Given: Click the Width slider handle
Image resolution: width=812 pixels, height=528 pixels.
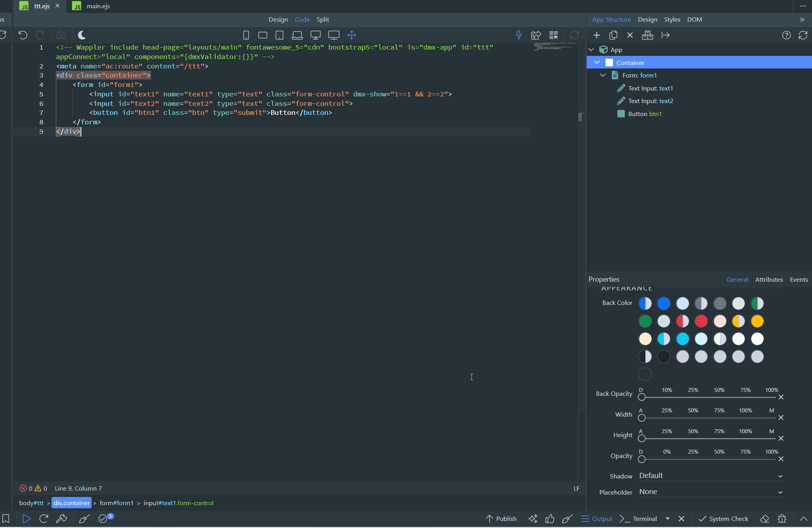Looking at the screenshot, I should pyautogui.click(x=642, y=418).
